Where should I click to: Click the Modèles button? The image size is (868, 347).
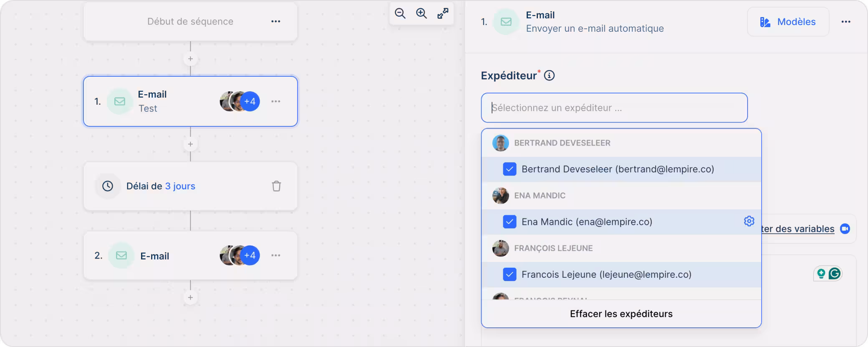[x=788, y=22]
